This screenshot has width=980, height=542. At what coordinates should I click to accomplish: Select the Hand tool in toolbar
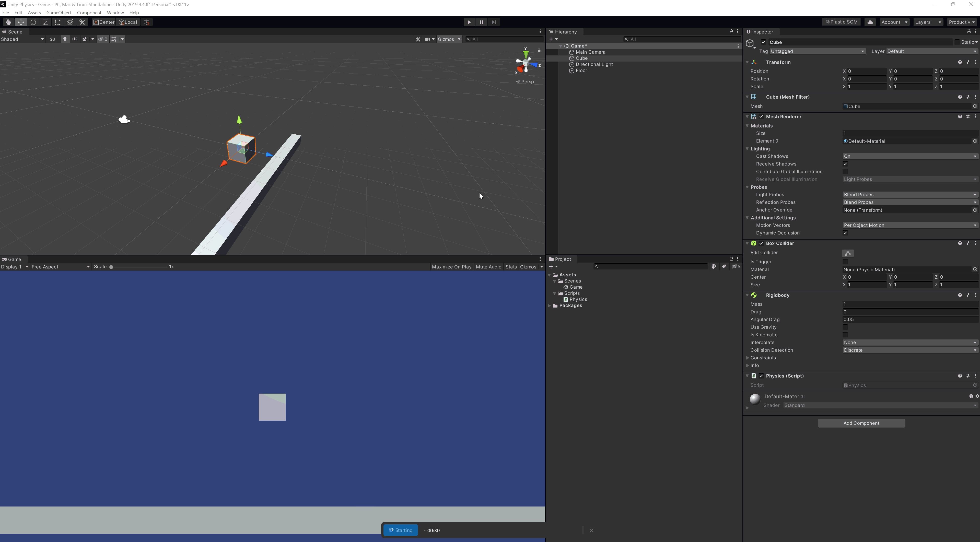point(8,22)
